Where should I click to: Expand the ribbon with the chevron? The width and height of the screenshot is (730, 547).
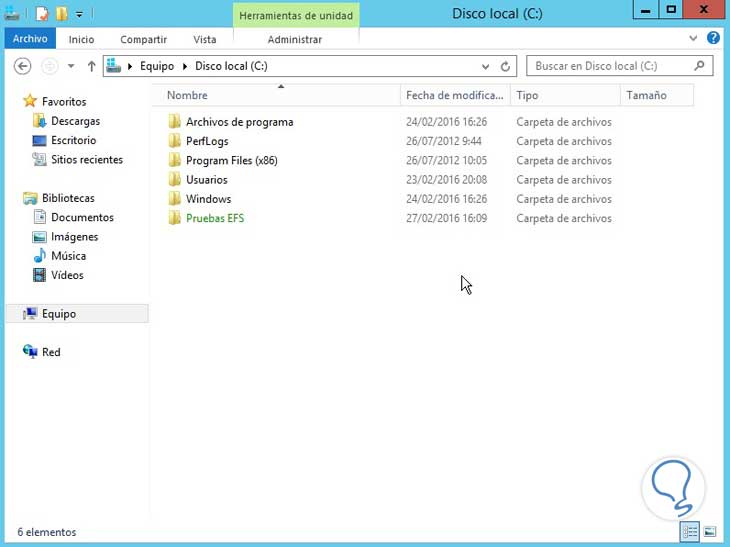pyautogui.click(x=693, y=38)
